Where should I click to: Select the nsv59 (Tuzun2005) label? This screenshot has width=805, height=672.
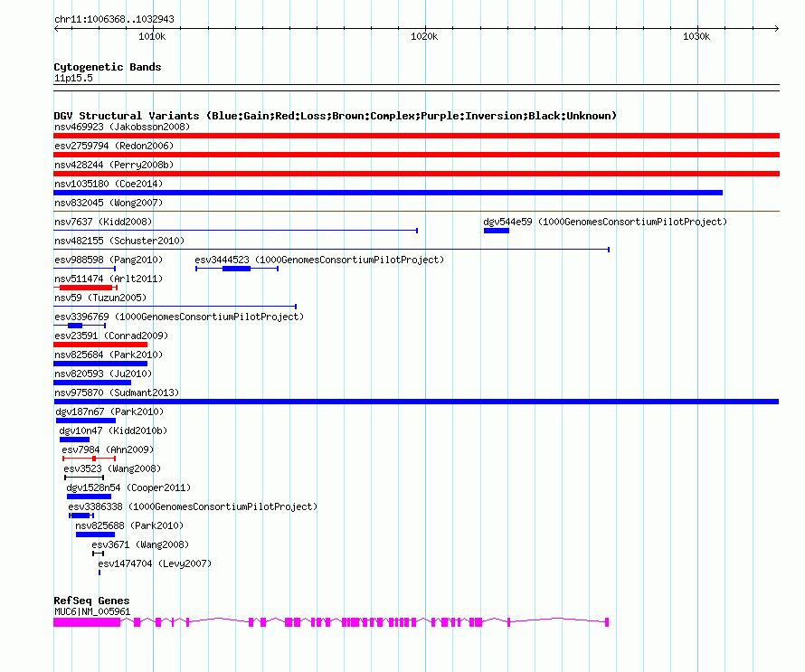pos(100,298)
